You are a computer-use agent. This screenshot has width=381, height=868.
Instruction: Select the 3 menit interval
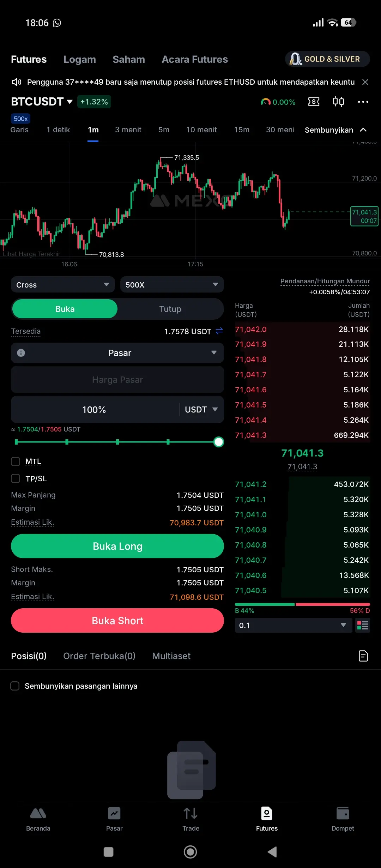tap(128, 130)
